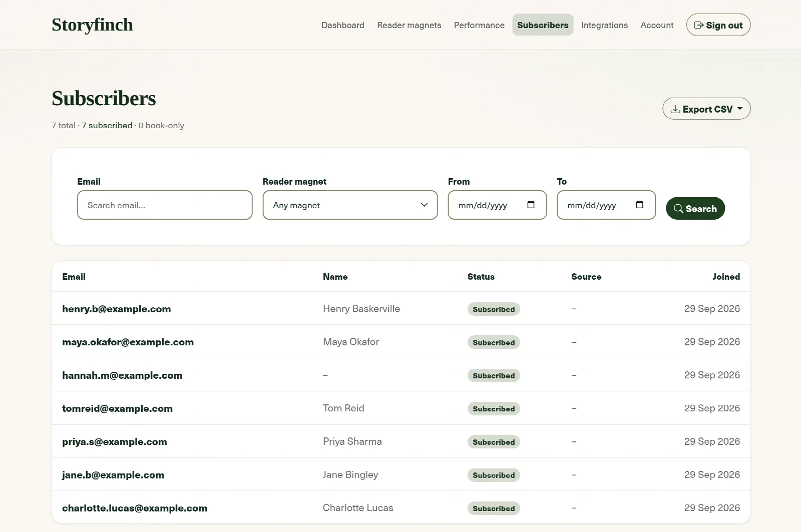Image resolution: width=801 pixels, height=532 pixels.
Task: Open Reader magnets in navigation
Action: point(409,25)
